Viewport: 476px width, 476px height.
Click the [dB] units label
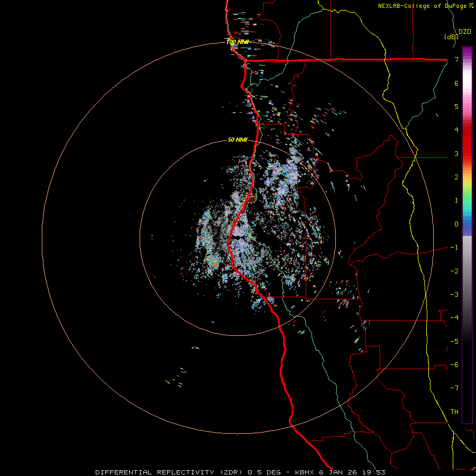click(x=452, y=36)
